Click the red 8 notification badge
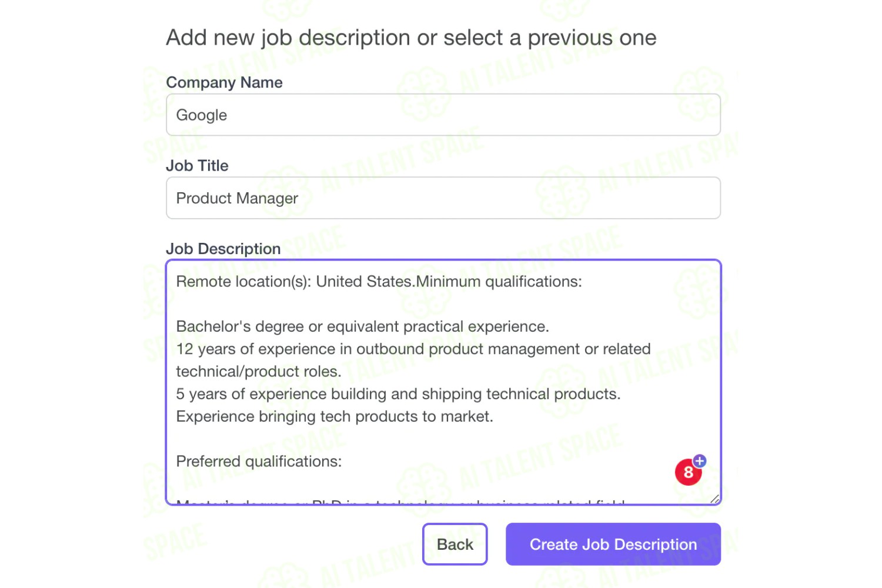The height and width of the screenshot is (588, 882). pyautogui.click(x=688, y=472)
